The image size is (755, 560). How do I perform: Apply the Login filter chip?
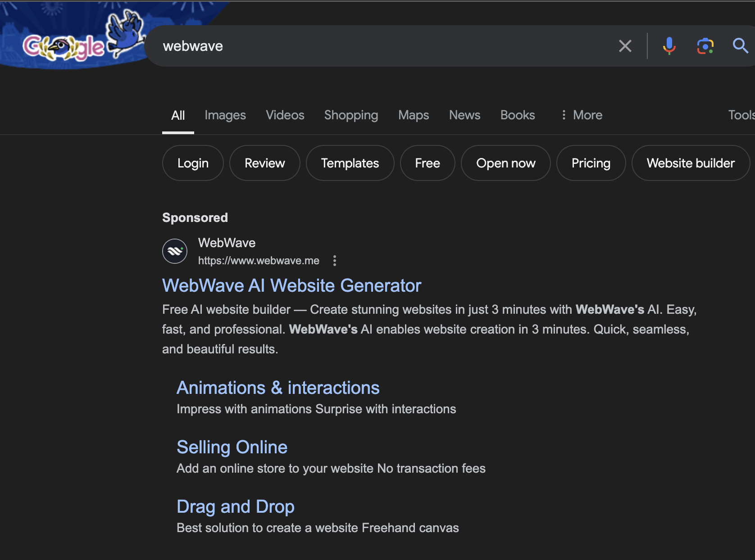(193, 163)
